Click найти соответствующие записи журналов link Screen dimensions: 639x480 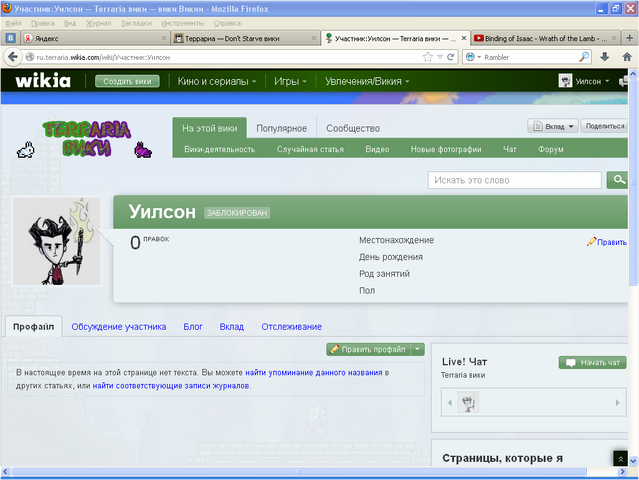click(x=171, y=385)
